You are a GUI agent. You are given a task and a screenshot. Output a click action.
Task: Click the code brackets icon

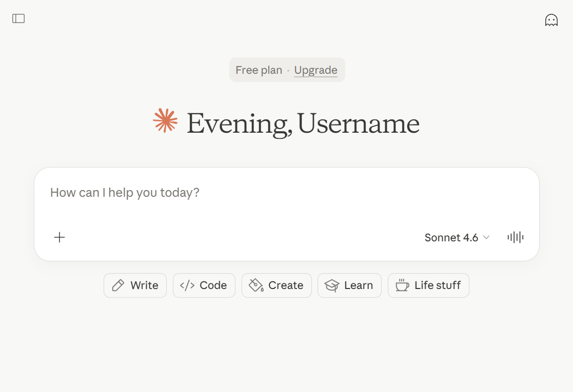(x=187, y=285)
